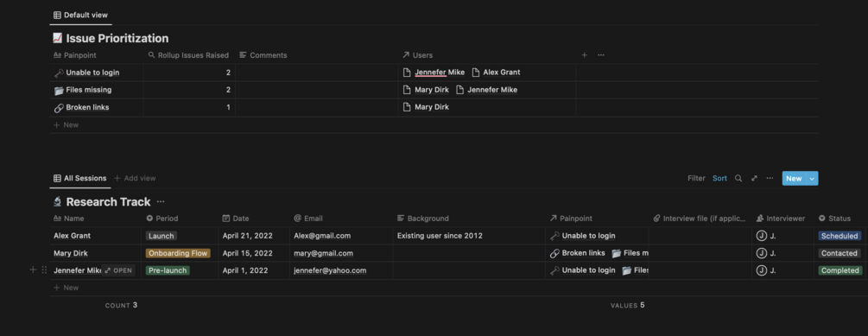Add New row under Issue Prioritization
The width and height of the screenshot is (868, 336).
[x=66, y=125]
